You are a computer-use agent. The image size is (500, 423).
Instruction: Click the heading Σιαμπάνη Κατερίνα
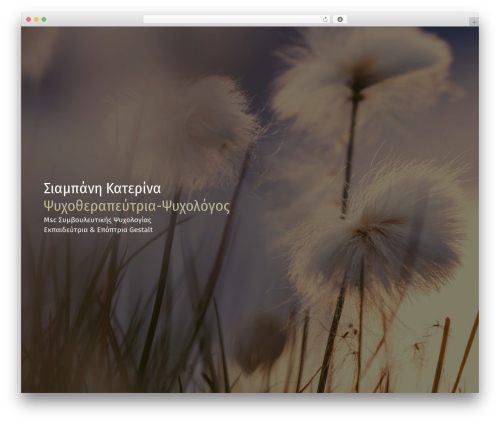click(x=102, y=189)
